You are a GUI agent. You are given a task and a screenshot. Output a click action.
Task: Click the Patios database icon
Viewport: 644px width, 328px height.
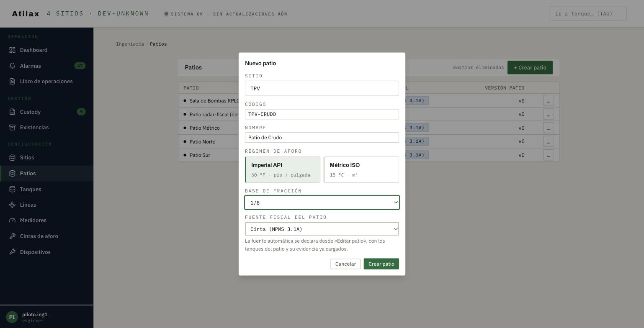pyautogui.click(x=13, y=174)
